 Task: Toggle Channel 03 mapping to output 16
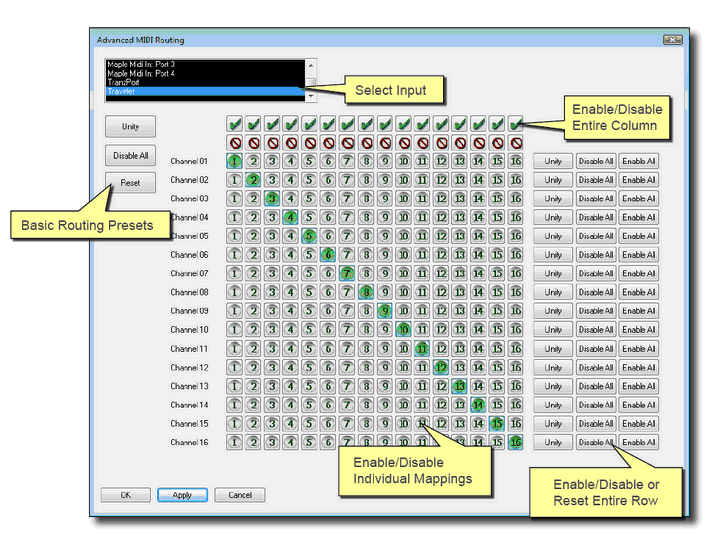pyautogui.click(x=516, y=198)
